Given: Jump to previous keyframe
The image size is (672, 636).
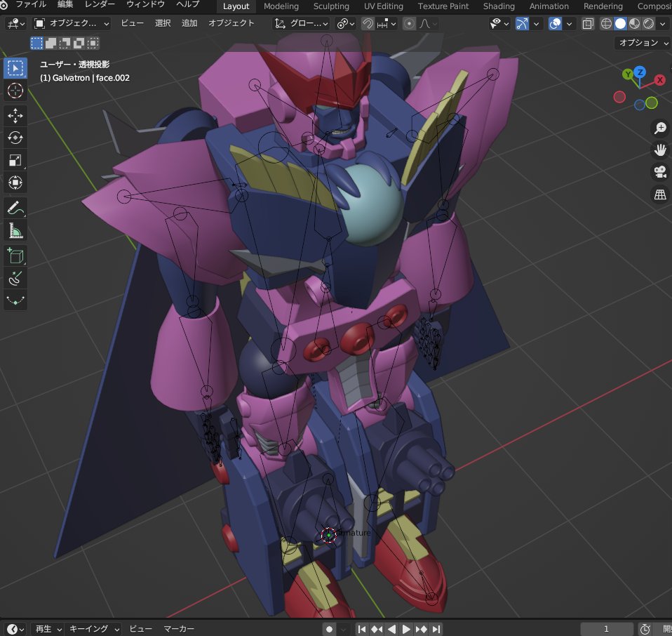Looking at the screenshot, I should [377, 629].
